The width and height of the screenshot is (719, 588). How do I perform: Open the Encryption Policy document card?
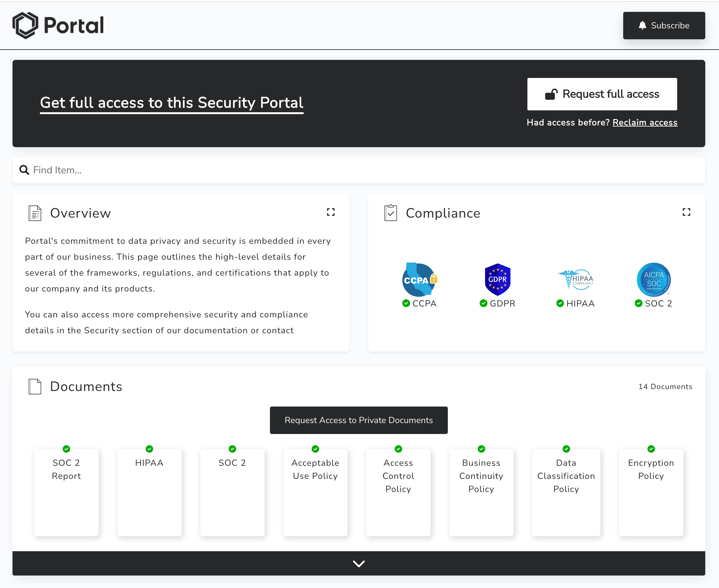click(651, 492)
